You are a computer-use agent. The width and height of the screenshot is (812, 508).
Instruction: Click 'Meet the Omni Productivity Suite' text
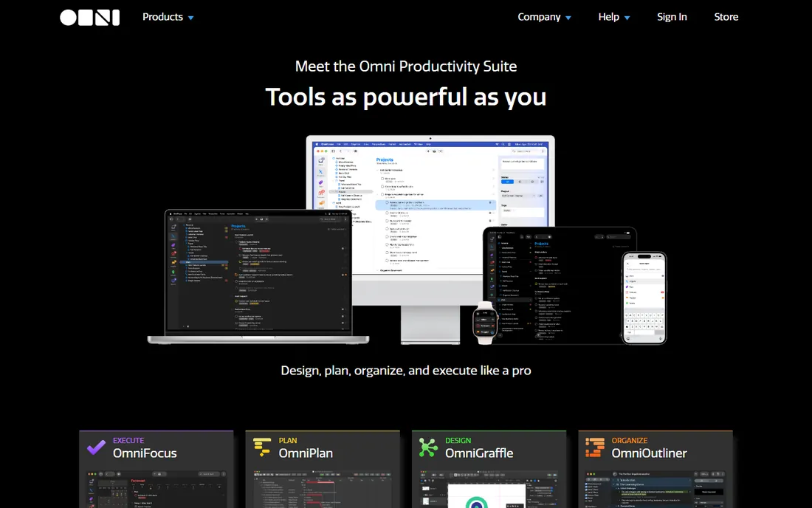(405, 66)
